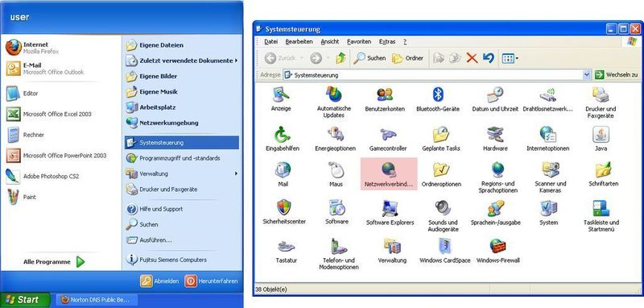Open Internetoptionen icon
The width and height of the screenshot is (644, 308).
click(548, 139)
